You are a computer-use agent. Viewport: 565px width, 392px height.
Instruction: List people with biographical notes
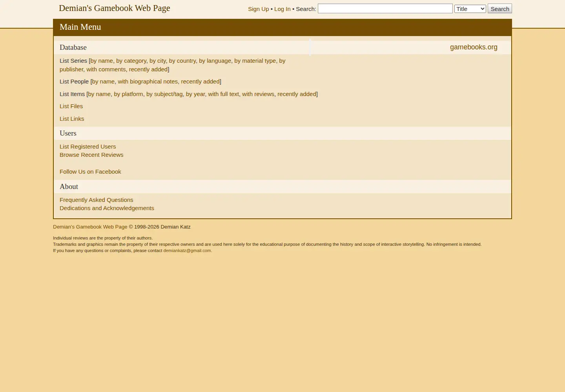click(148, 82)
